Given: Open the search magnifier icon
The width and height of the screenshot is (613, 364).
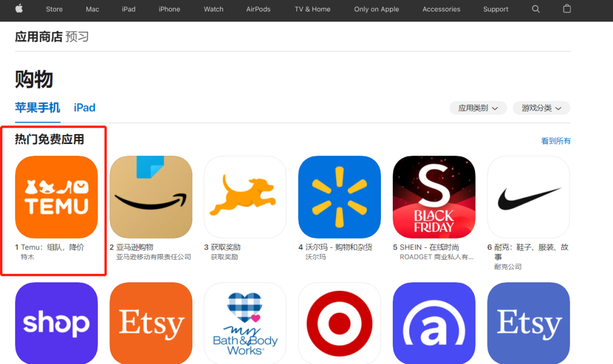Looking at the screenshot, I should pyautogui.click(x=536, y=9).
